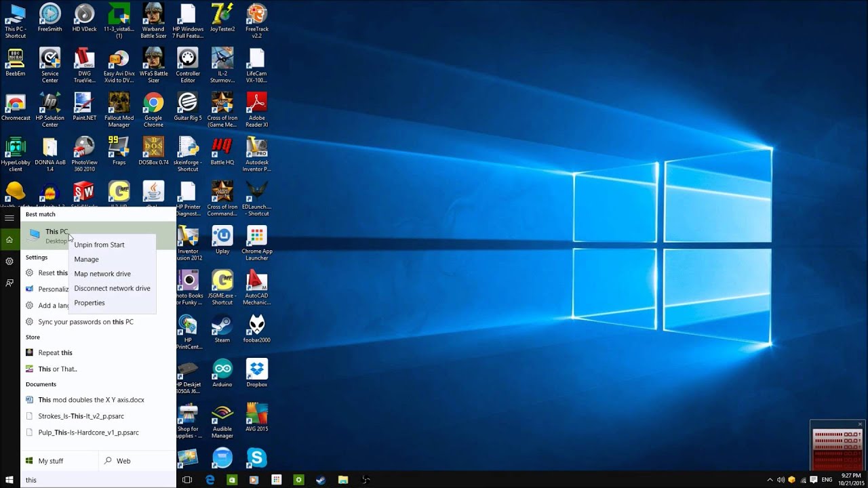Close the red meter widget
The image size is (868, 488).
click(860, 424)
